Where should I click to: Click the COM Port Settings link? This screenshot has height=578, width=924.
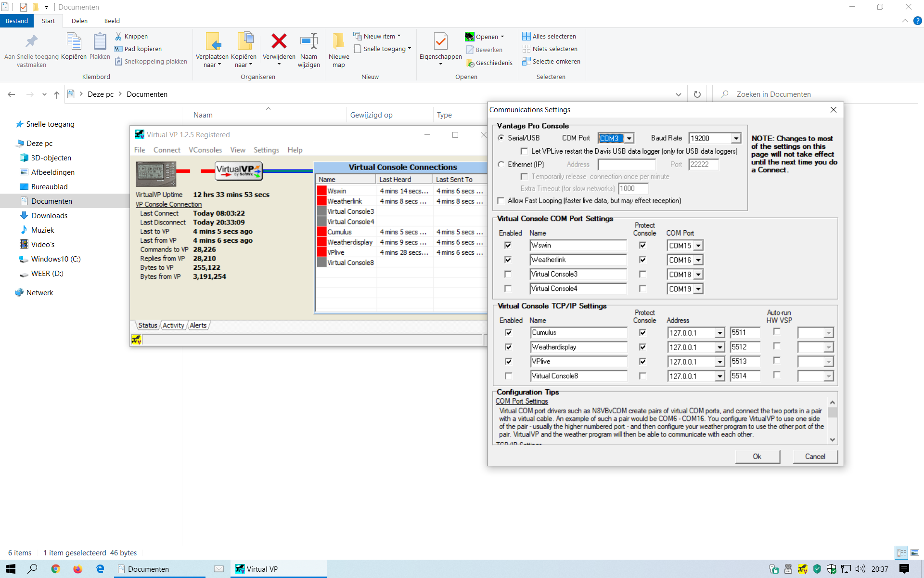click(x=522, y=401)
